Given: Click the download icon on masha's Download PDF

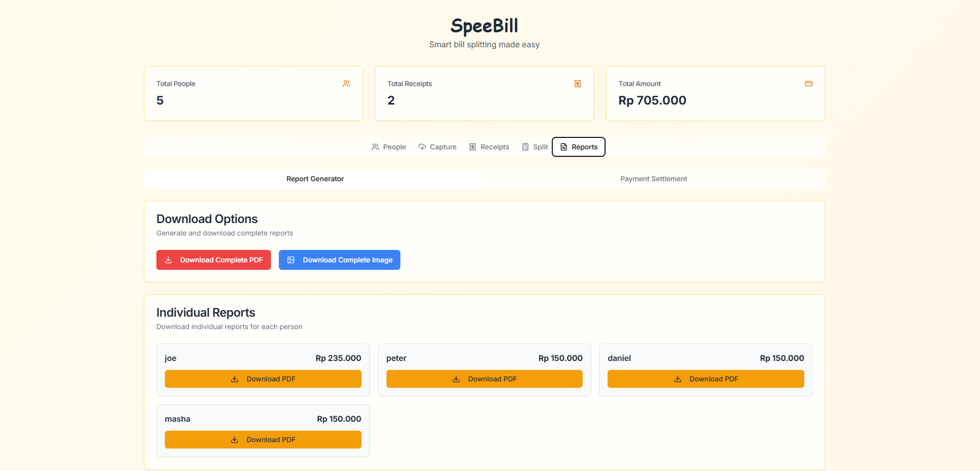Looking at the screenshot, I should 235,440.
